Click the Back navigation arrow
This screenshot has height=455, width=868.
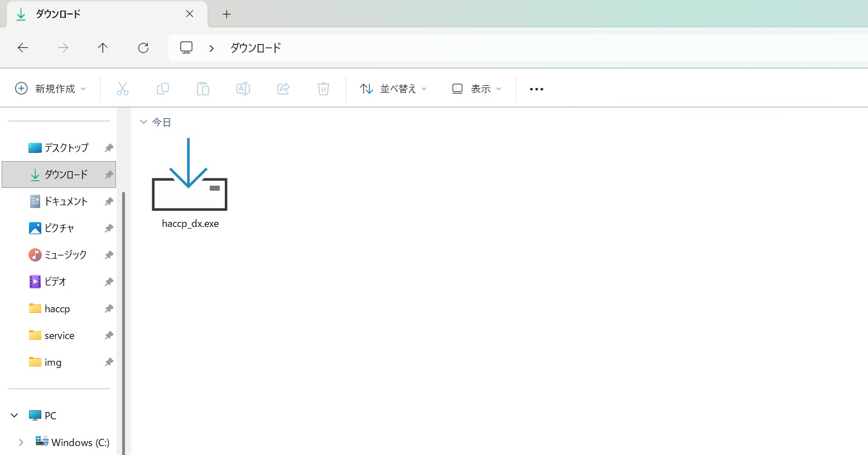pyautogui.click(x=22, y=48)
